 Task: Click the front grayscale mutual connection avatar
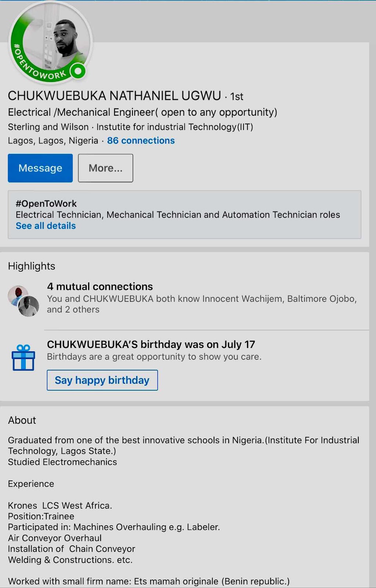(x=29, y=306)
